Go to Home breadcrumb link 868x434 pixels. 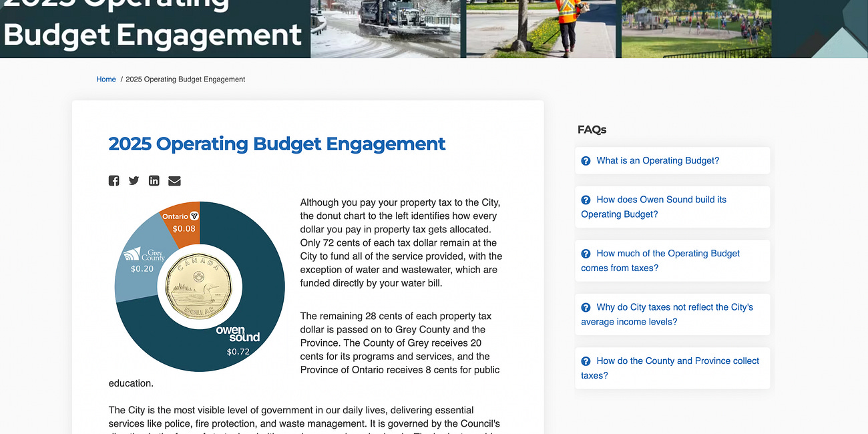106,79
